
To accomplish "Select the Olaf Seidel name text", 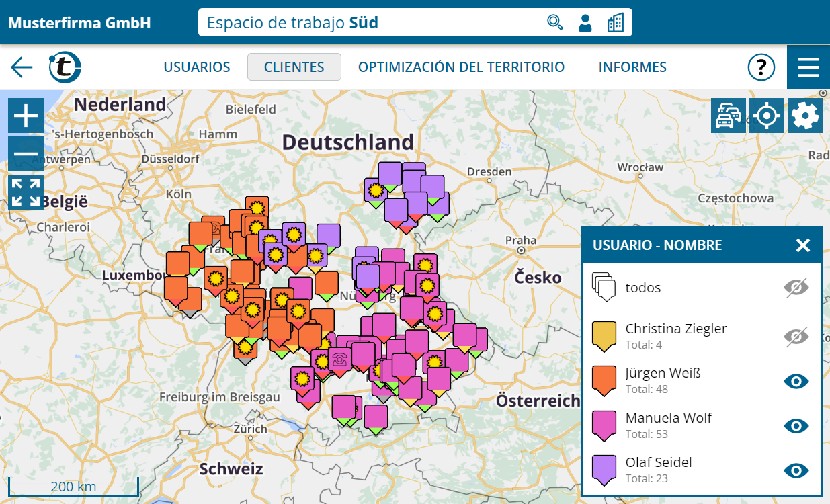I will (x=659, y=462).
